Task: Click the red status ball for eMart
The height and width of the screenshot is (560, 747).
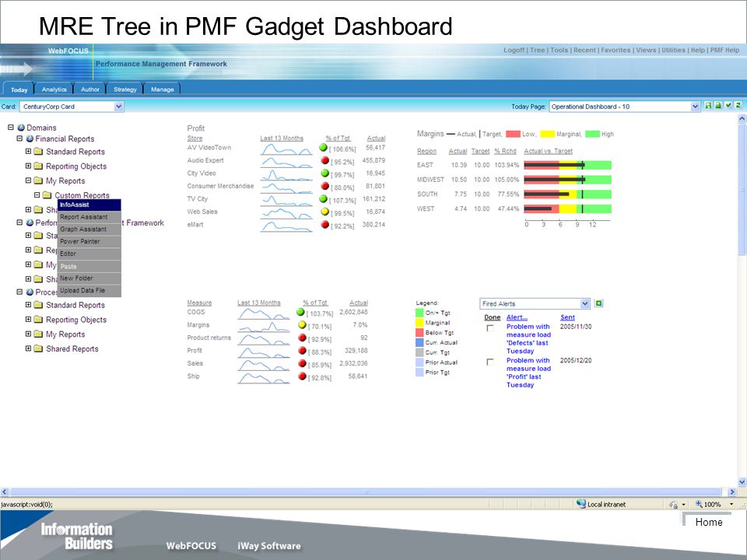Action: pos(325,225)
